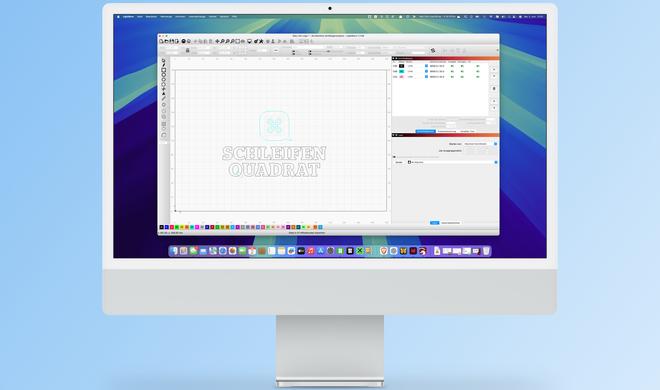This screenshot has height=390, width=660.
Task: Pick the black palette swatch
Action: point(162,227)
